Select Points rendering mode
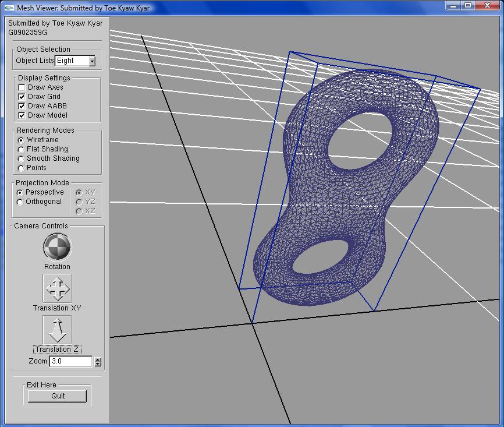This screenshot has height=427, width=504. click(21, 168)
